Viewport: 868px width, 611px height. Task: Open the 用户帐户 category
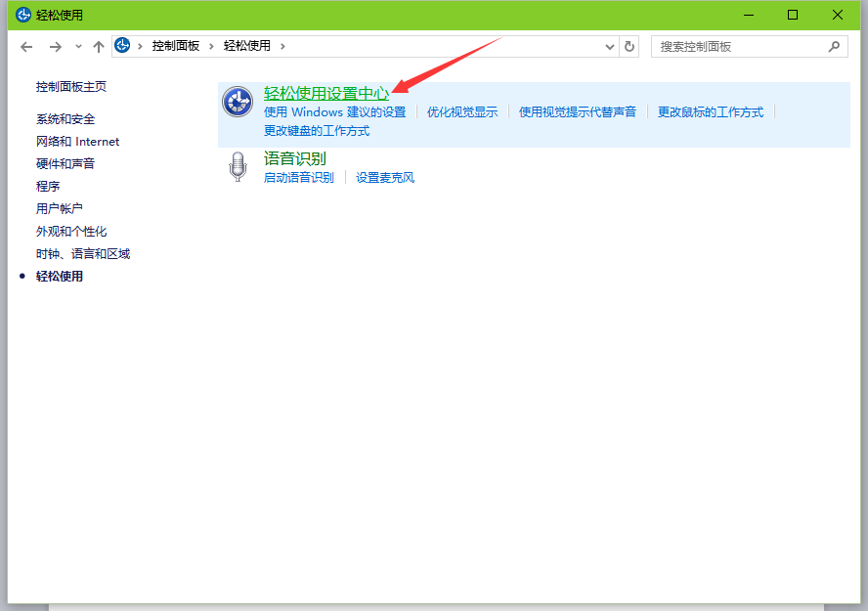pos(60,208)
